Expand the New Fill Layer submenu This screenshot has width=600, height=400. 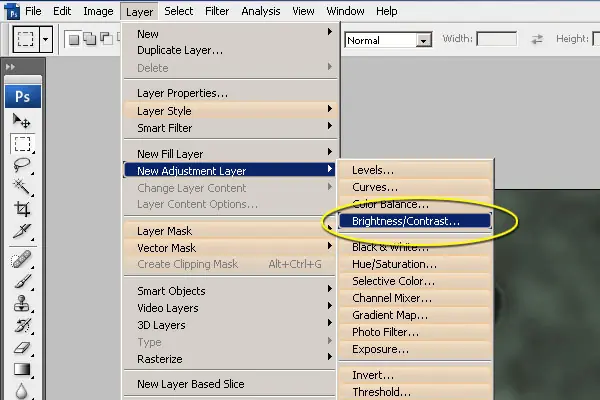tap(330, 152)
